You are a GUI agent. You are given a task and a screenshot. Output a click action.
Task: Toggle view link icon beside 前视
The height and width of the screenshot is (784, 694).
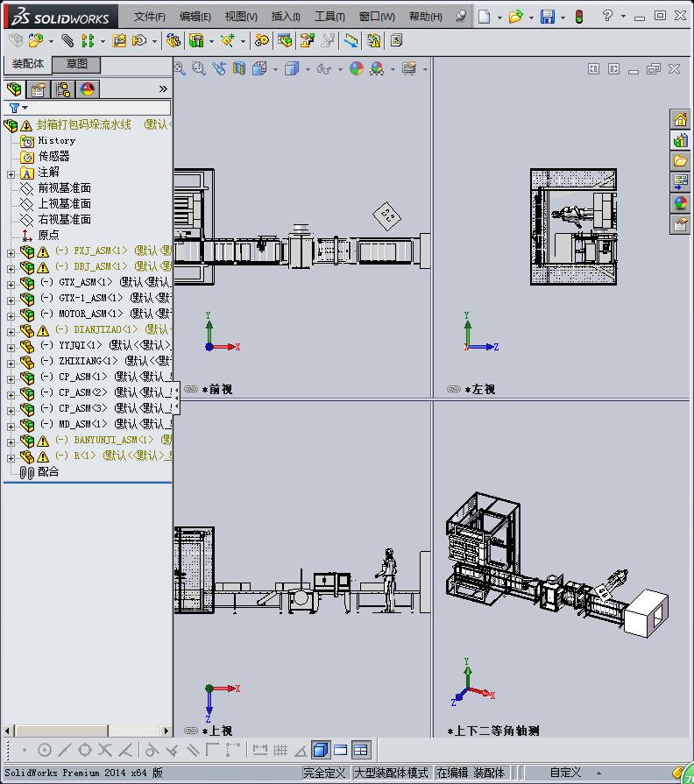191,389
